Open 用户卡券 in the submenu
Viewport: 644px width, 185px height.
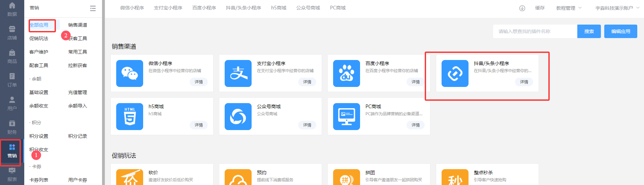coord(77,180)
